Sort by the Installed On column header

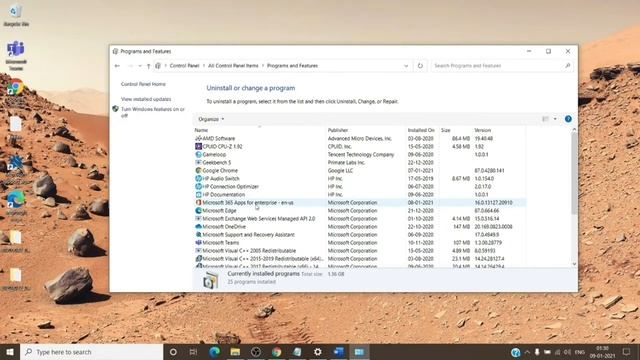pyautogui.click(x=421, y=130)
